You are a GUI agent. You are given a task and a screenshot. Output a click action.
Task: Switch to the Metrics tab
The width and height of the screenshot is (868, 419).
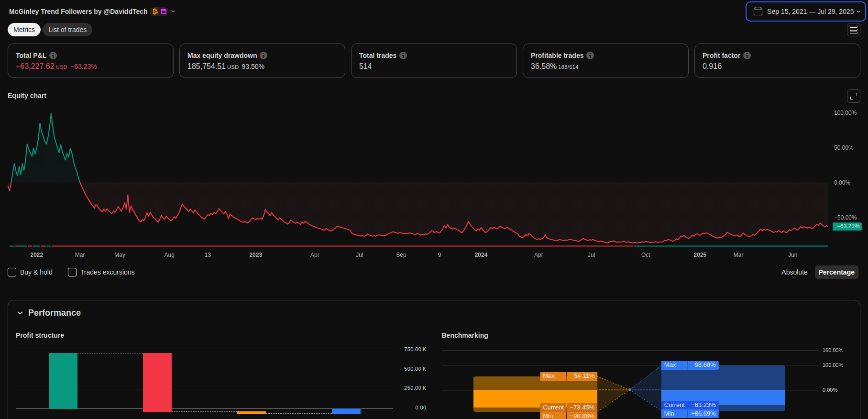point(24,30)
